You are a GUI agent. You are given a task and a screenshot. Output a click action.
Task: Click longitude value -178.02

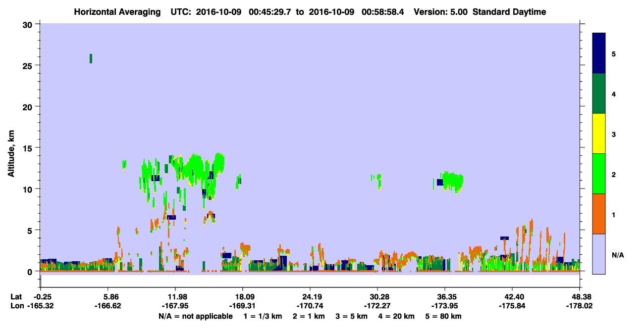click(x=579, y=306)
